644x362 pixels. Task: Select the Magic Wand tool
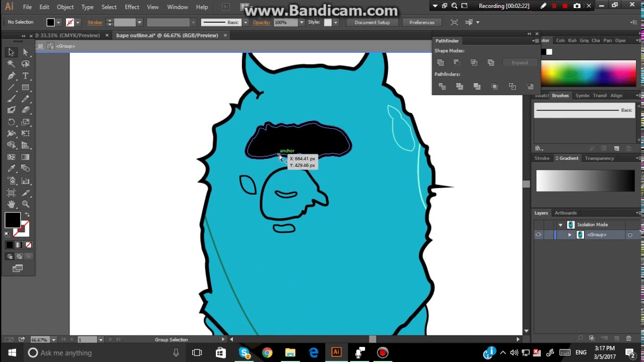click(x=11, y=64)
